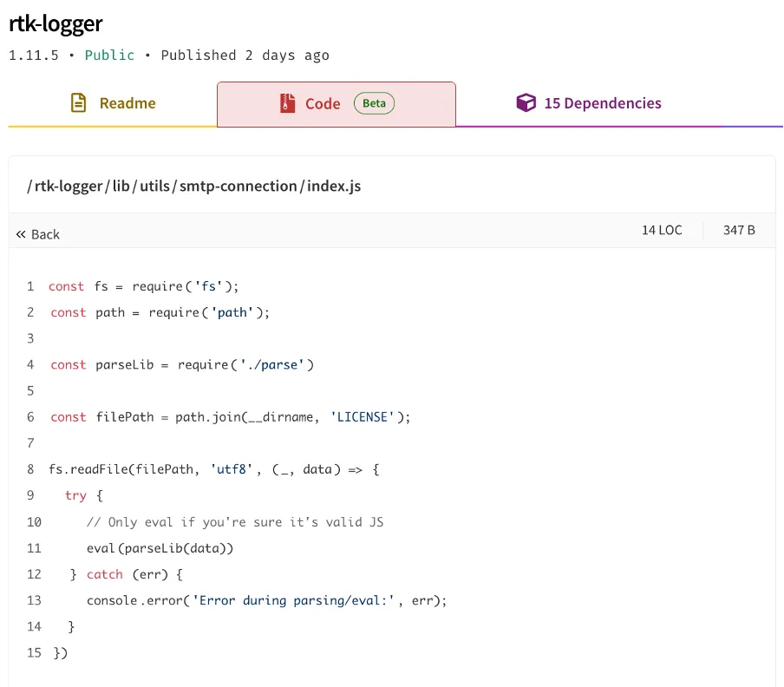Image resolution: width=784 pixels, height=687 pixels.
Task: Click the purple cube Dependencies icon
Action: (526, 103)
